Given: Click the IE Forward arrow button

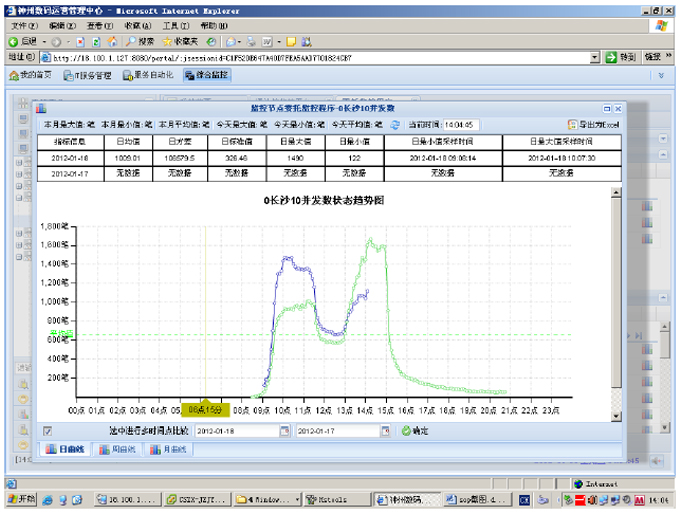Looking at the screenshot, I should (56, 42).
